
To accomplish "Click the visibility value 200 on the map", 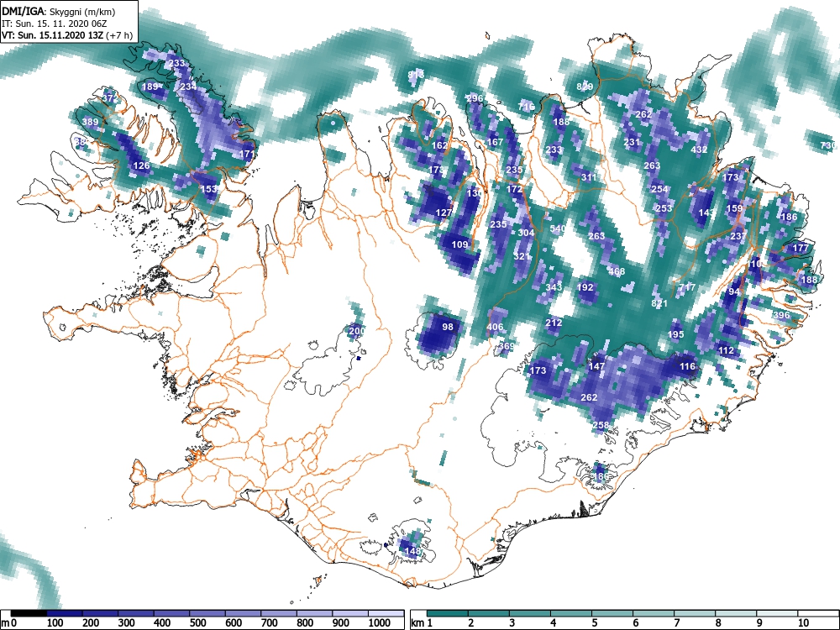I will coord(357,331).
